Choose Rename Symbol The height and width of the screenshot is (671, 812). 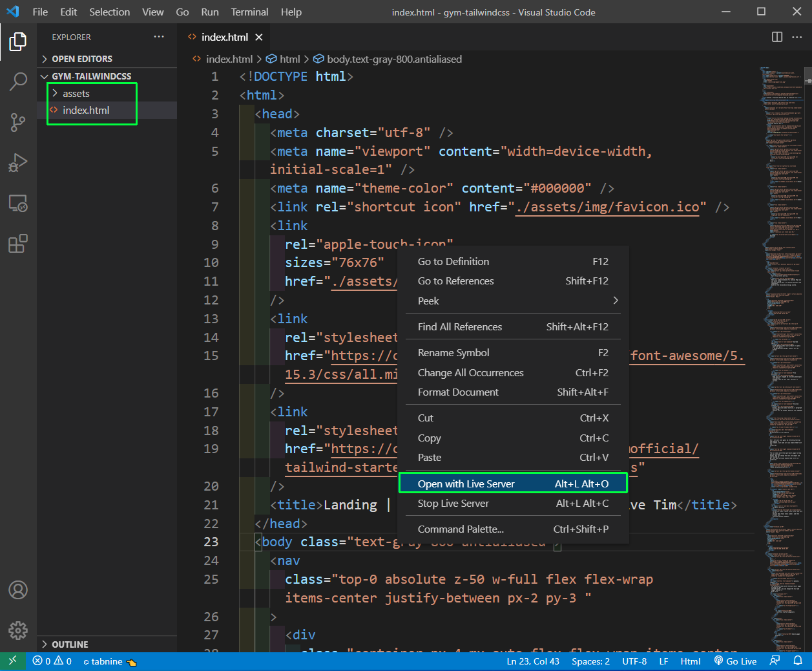pos(513,353)
